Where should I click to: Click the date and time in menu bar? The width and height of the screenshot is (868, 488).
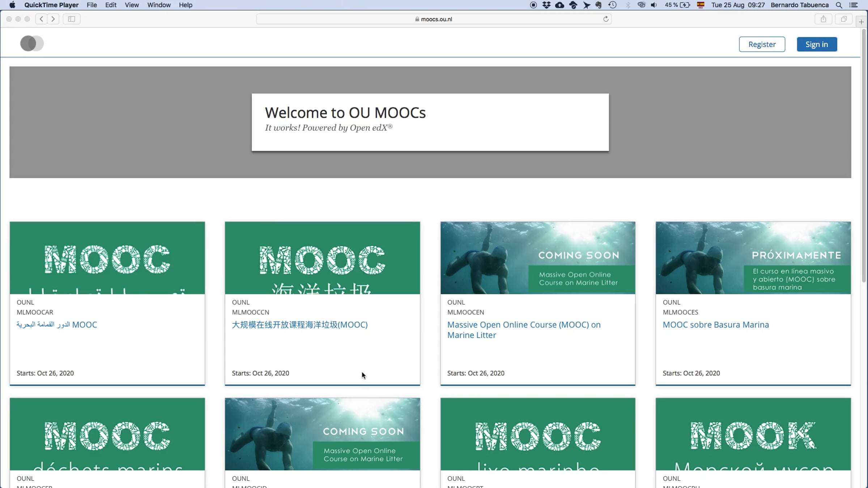[738, 5]
